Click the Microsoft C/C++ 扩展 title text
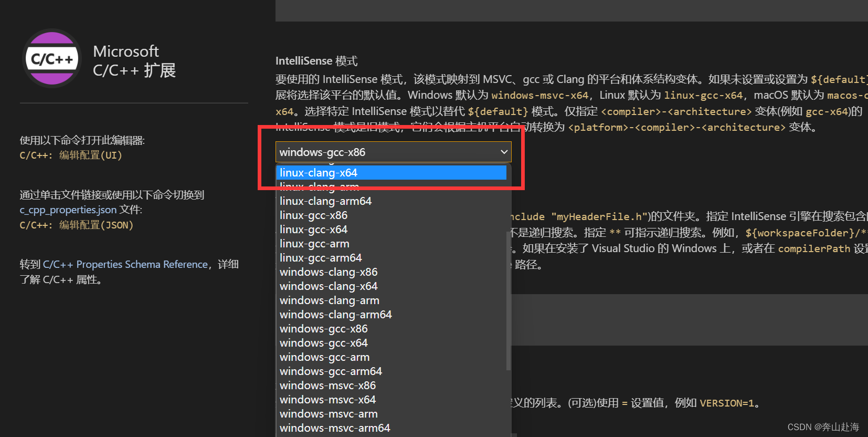868x437 pixels. (x=134, y=61)
